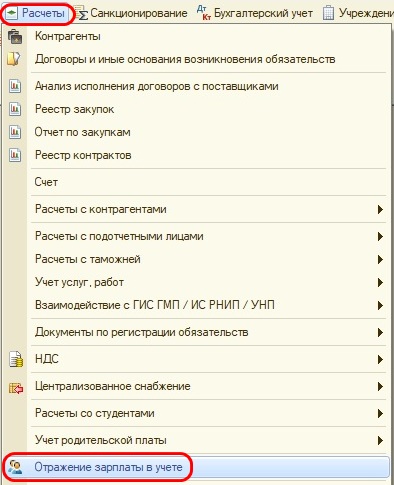This screenshot has width=394, height=485.
Task: Click the НДС document-with-coins icon
Action: click(x=16, y=359)
